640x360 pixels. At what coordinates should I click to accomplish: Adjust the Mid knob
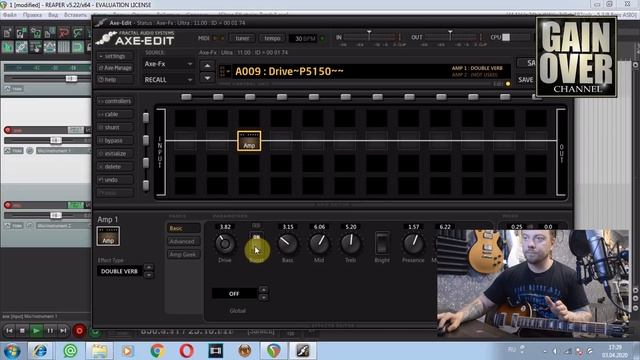[319, 244]
